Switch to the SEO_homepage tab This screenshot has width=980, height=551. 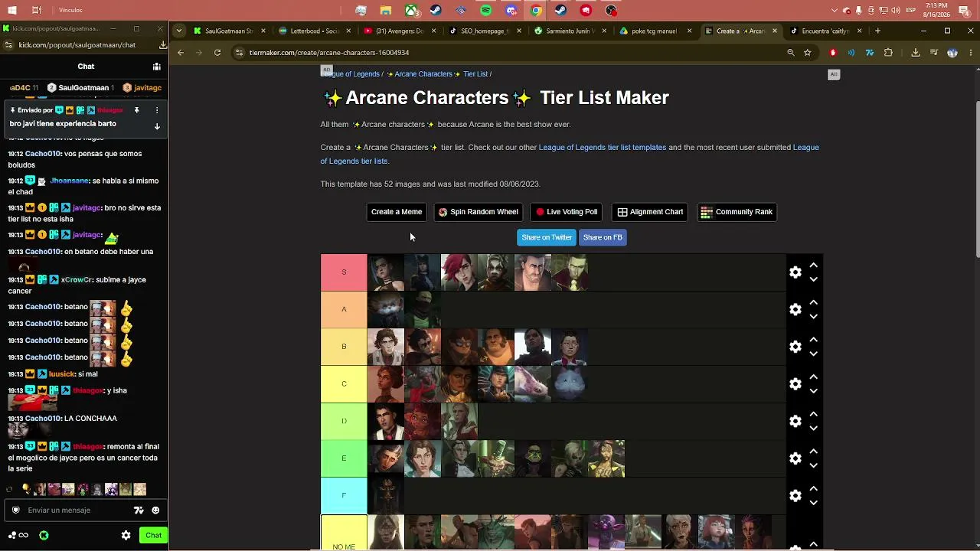tap(484, 31)
